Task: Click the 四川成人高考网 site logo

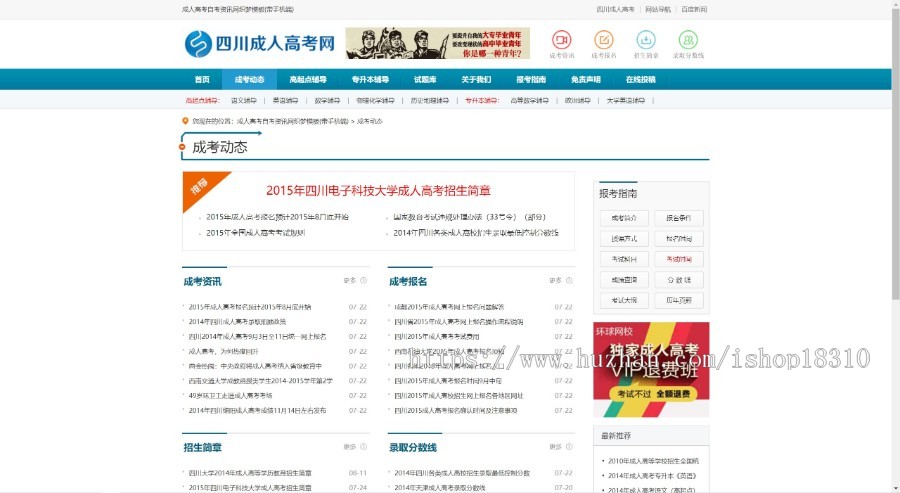Action: pyautogui.click(x=259, y=44)
